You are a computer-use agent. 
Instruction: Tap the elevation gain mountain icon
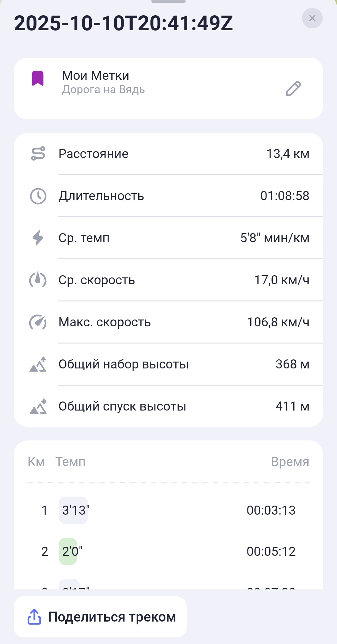(x=38, y=364)
